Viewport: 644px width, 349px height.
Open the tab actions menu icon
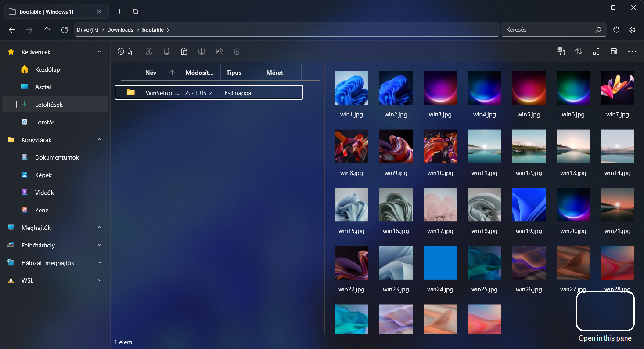tap(136, 11)
